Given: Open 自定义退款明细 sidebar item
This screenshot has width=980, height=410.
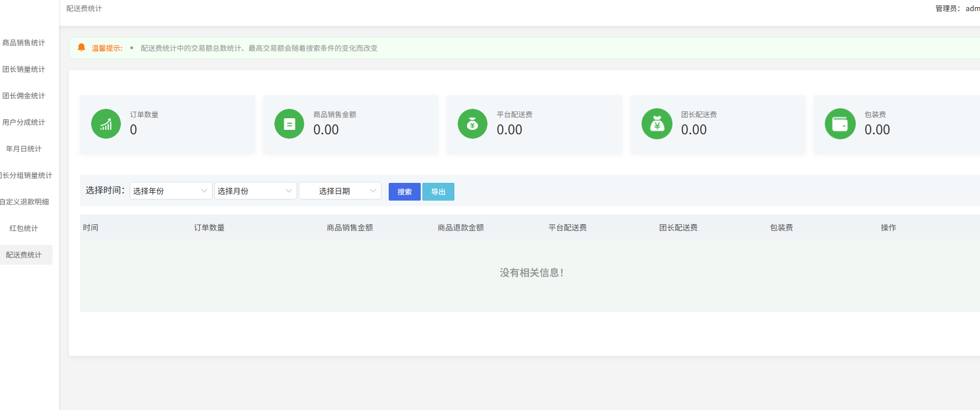Looking at the screenshot, I should tap(24, 202).
